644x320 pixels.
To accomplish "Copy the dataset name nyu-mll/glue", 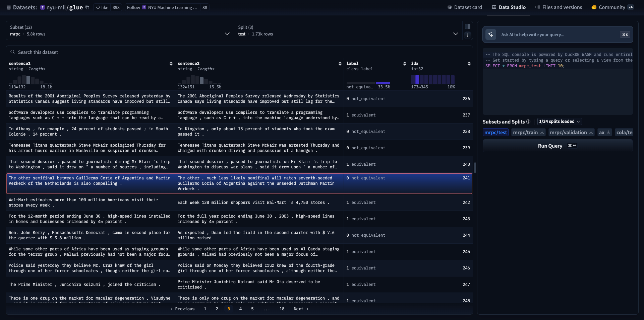I will coord(87,7).
